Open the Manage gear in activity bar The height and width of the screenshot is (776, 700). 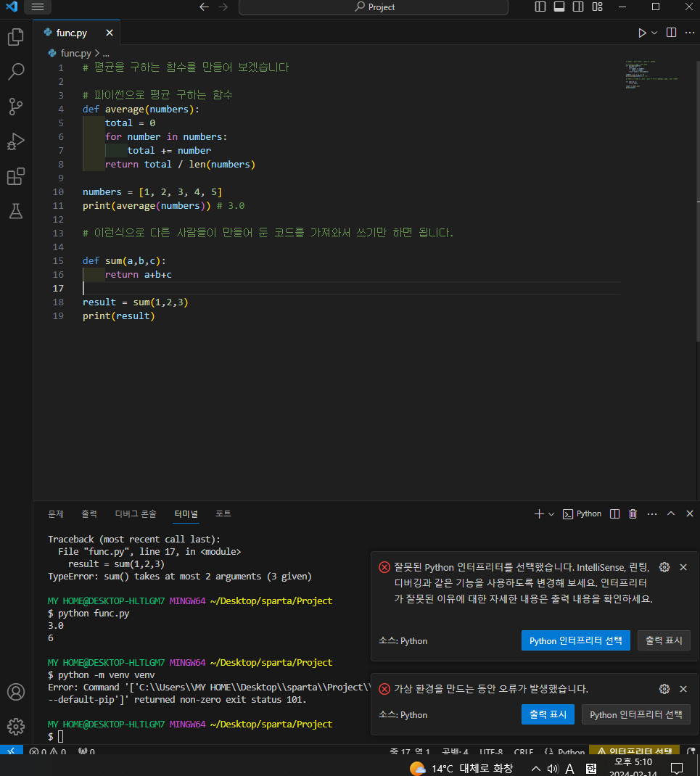point(16,727)
